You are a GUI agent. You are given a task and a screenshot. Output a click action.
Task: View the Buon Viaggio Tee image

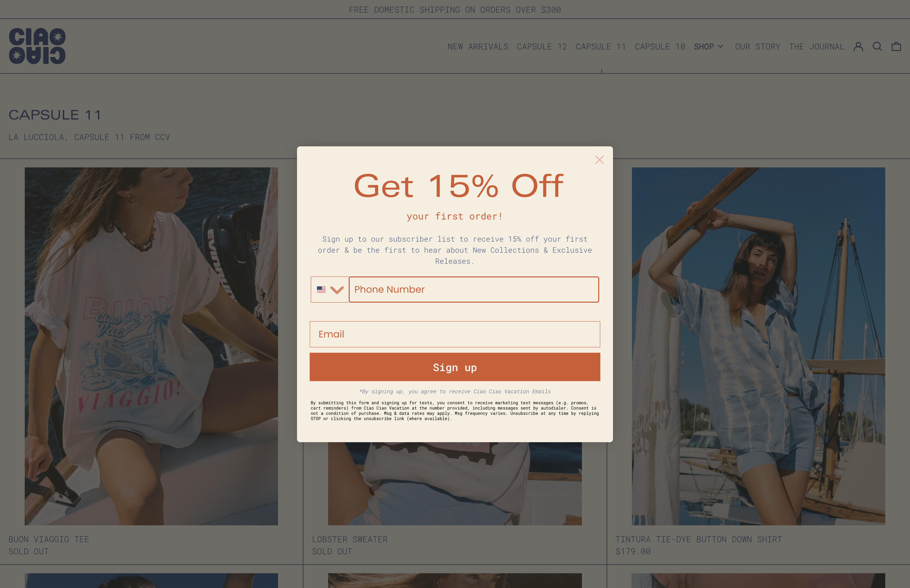[x=151, y=346]
